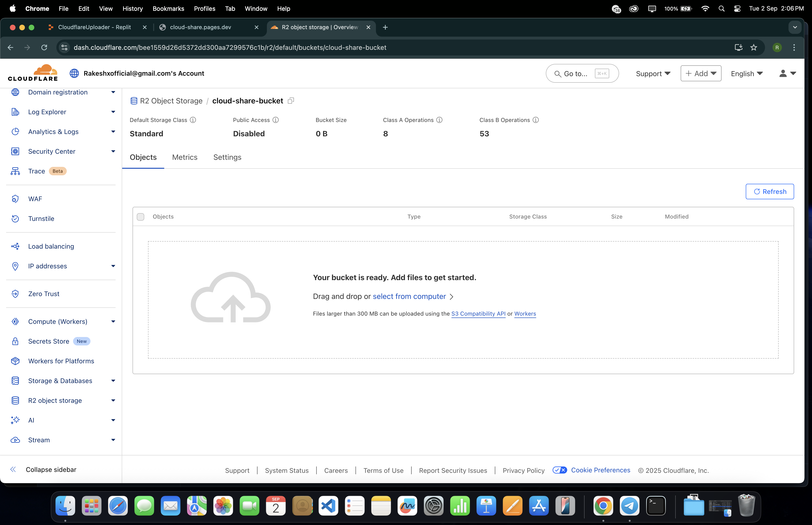Click the Load balancing sidebar icon
The height and width of the screenshot is (525, 812).
[x=15, y=246]
